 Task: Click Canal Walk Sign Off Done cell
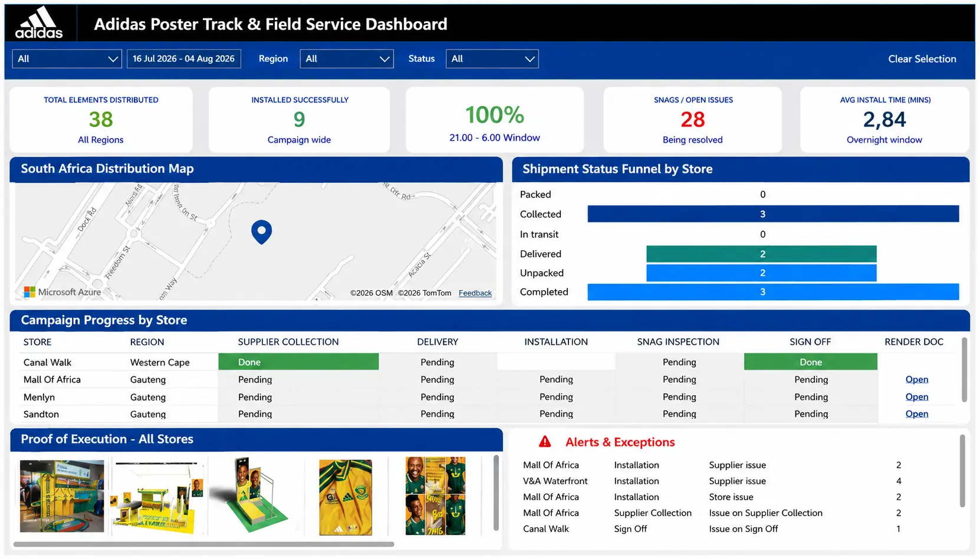click(x=811, y=362)
